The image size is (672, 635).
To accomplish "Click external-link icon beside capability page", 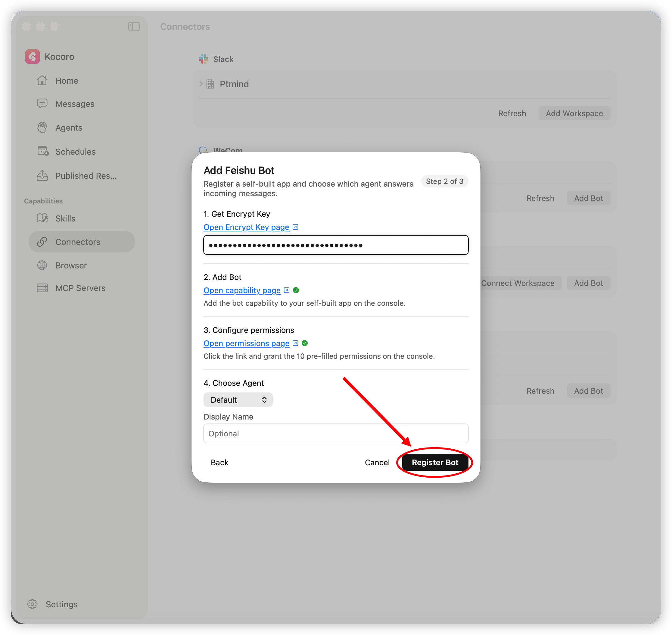I will point(287,290).
